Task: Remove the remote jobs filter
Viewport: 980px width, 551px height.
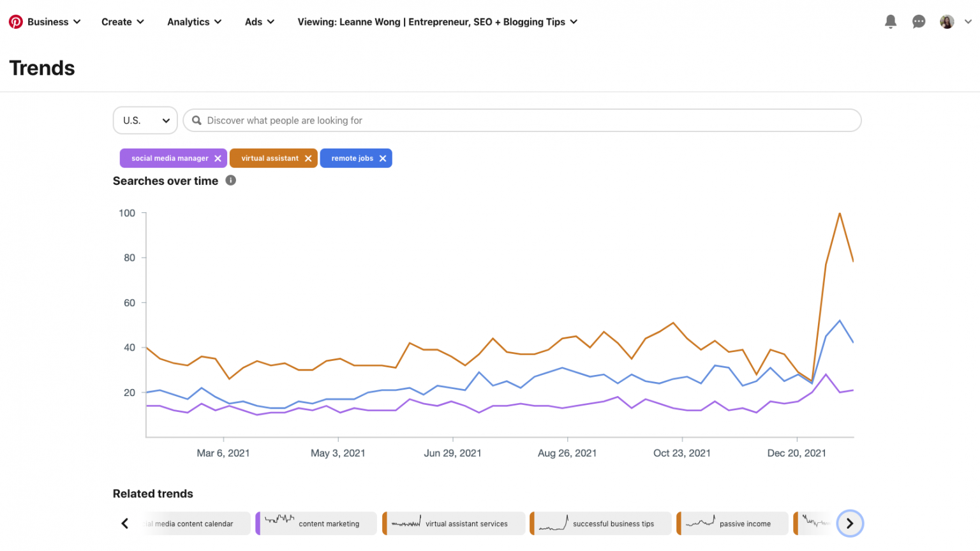Action: [382, 158]
